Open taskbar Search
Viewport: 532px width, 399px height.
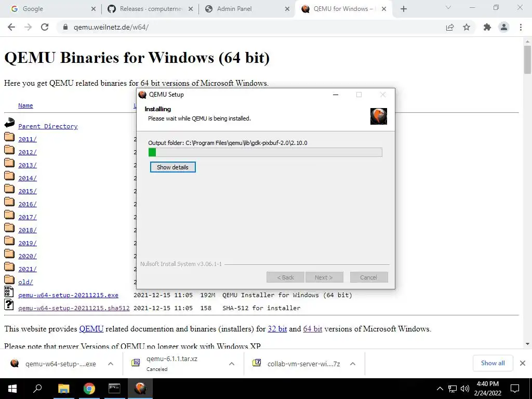37,389
